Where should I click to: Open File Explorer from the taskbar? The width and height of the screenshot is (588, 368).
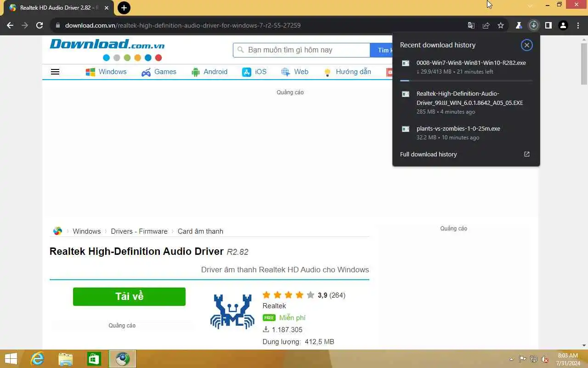66,359
